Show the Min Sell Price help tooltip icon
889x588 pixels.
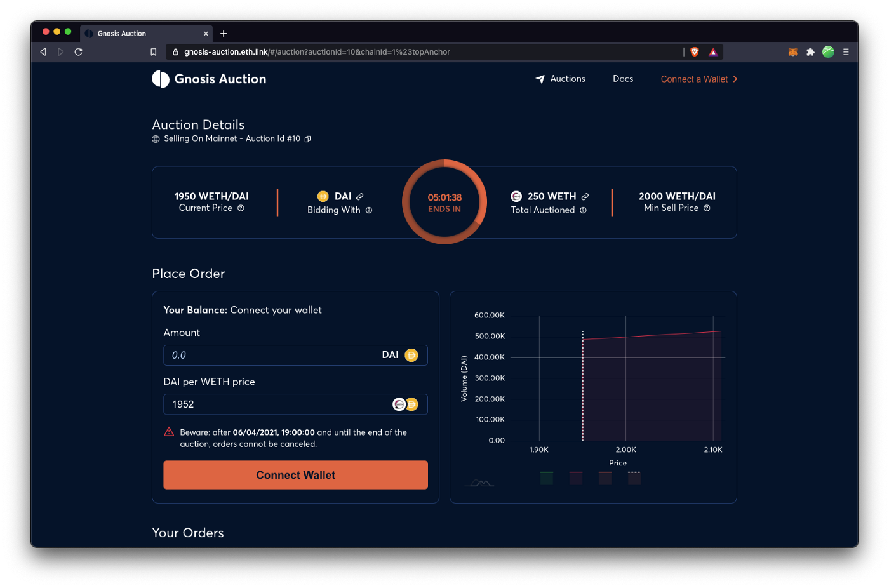(707, 208)
